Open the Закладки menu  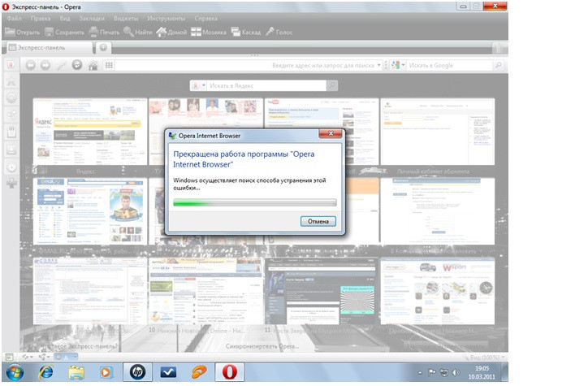(92, 18)
